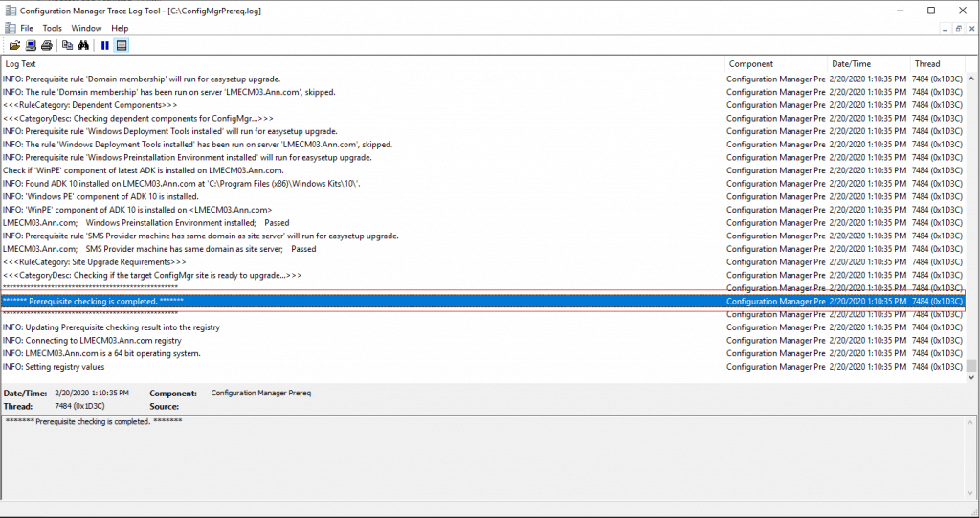
Task: Click log list scrollbar up arrow
Action: pyautogui.click(x=971, y=79)
